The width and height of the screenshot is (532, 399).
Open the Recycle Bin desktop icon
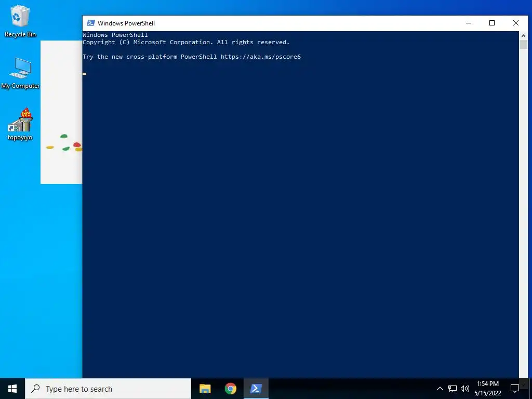[20, 21]
